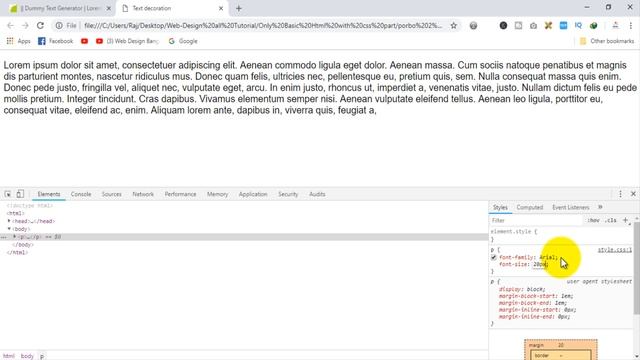Open the Audits panel
This screenshot has width=640, height=360.
pyautogui.click(x=317, y=194)
